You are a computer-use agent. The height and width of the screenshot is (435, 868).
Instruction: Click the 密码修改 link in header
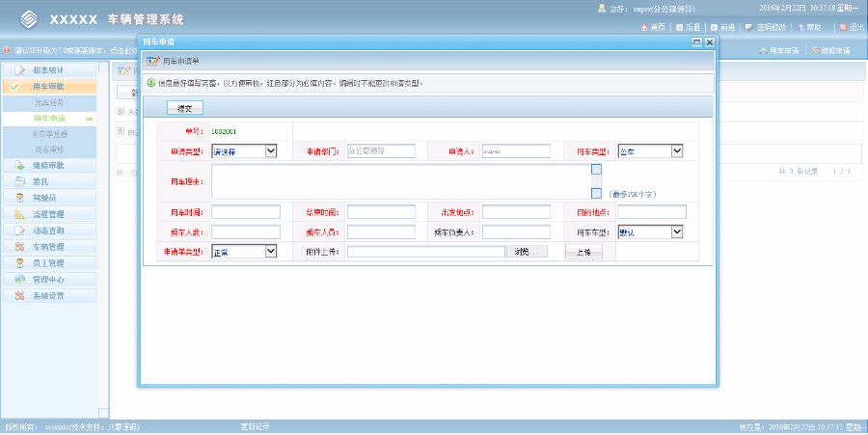772,27
